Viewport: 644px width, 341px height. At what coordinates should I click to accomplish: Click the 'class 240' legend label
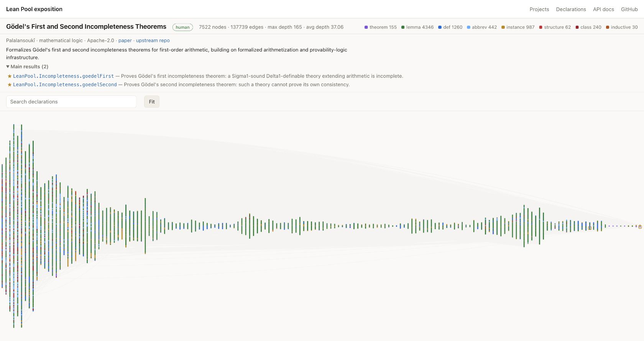[591, 27]
